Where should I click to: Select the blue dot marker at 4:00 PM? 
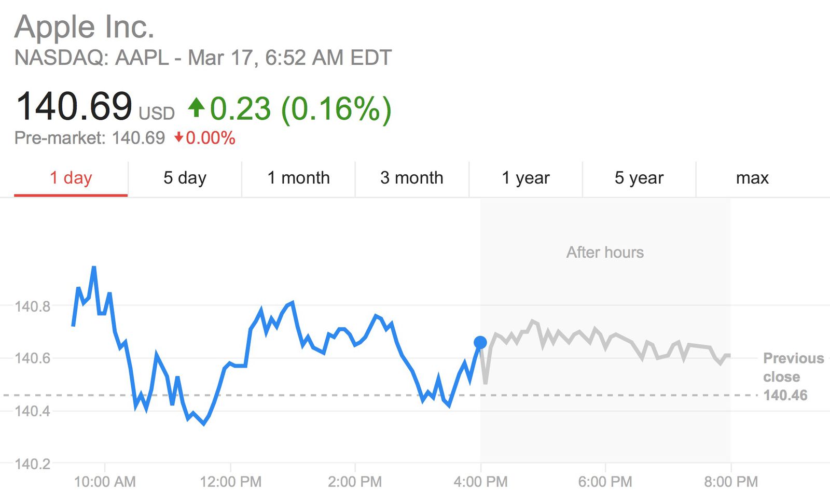(x=480, y=341)
